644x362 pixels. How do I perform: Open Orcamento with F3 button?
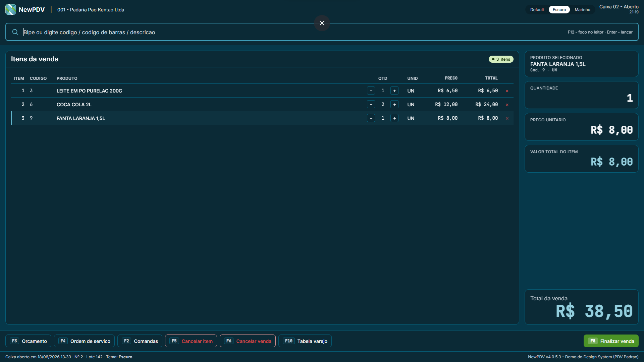pos(29,341)
